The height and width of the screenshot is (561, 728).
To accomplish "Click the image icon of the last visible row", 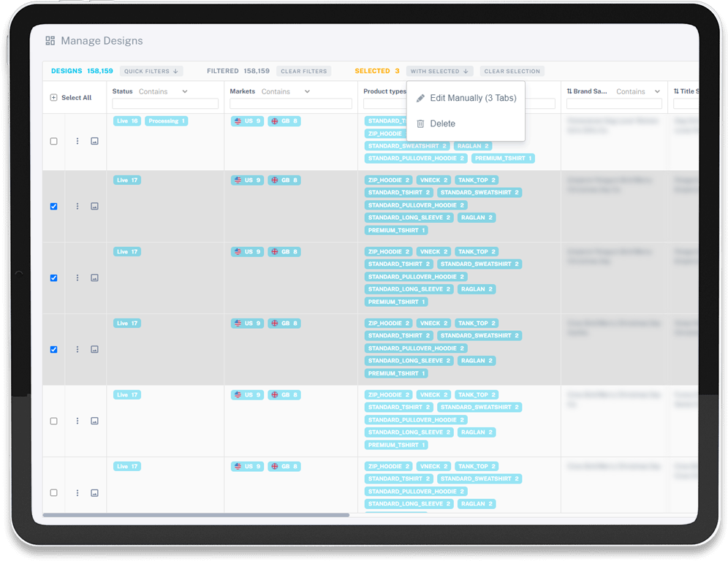I will click(x=94, y=493).
